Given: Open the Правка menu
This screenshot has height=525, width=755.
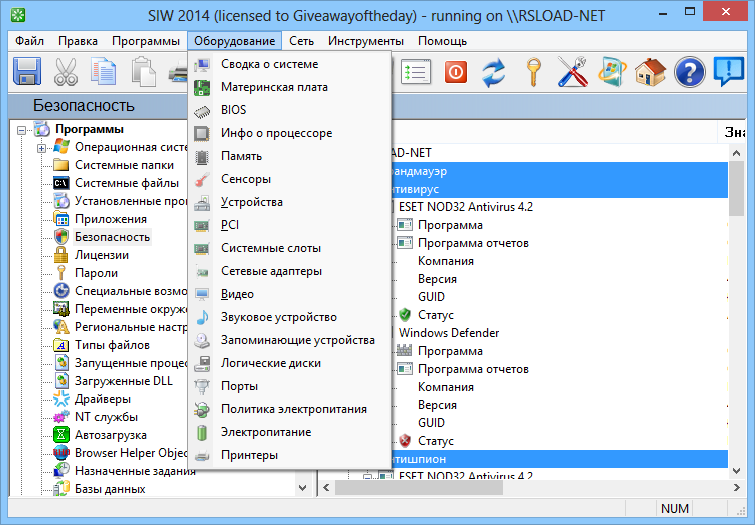Looking at the screenshot, I should coord(78,41).
